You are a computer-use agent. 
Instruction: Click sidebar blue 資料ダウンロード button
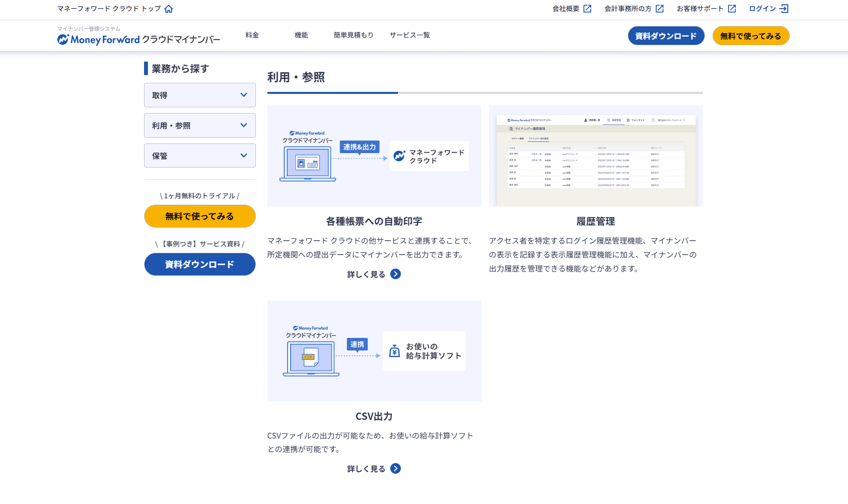[200, 264]
